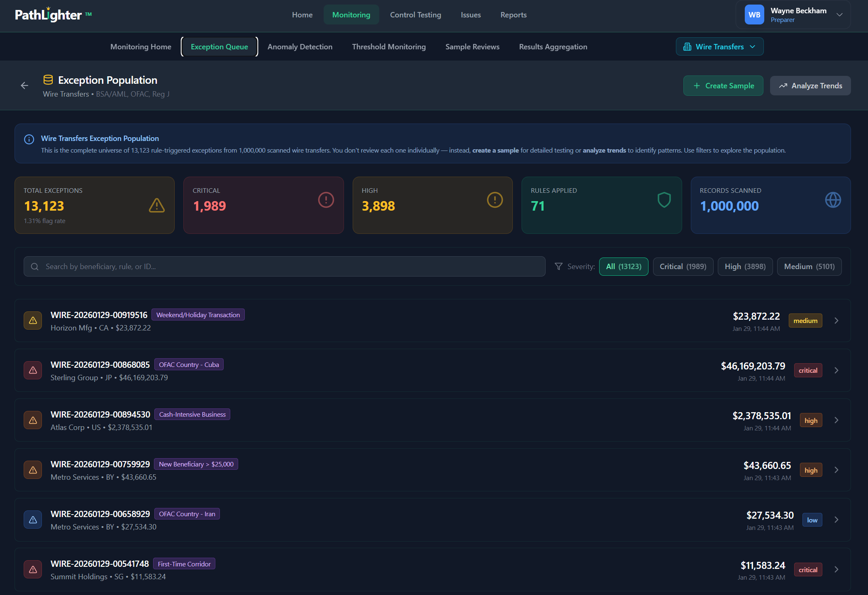Click the globe icon on Records Scanned card
The height and width of the screenshot is (595, 868).
pos(833,200)
